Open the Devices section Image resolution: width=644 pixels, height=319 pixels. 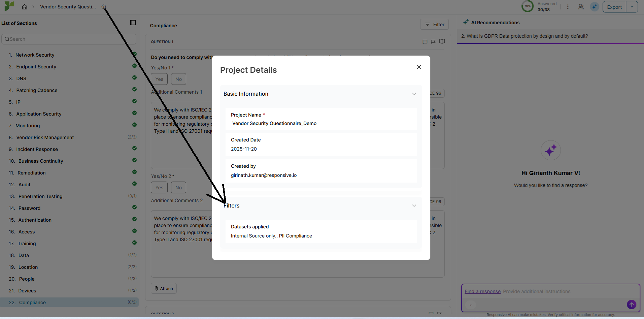click(x=70, y=291)
